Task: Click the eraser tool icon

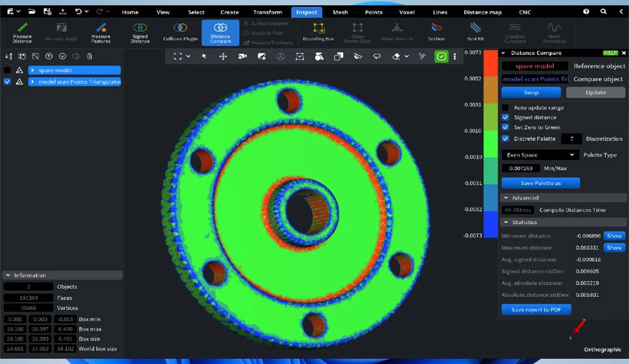Action: pyautogui.click(x=396, y=56)
